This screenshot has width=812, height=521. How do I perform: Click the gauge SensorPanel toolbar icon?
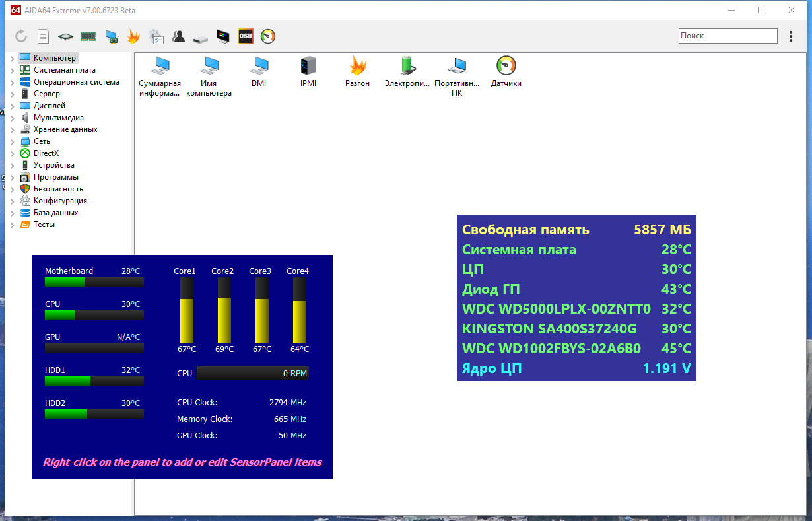[x=268, y=36]
